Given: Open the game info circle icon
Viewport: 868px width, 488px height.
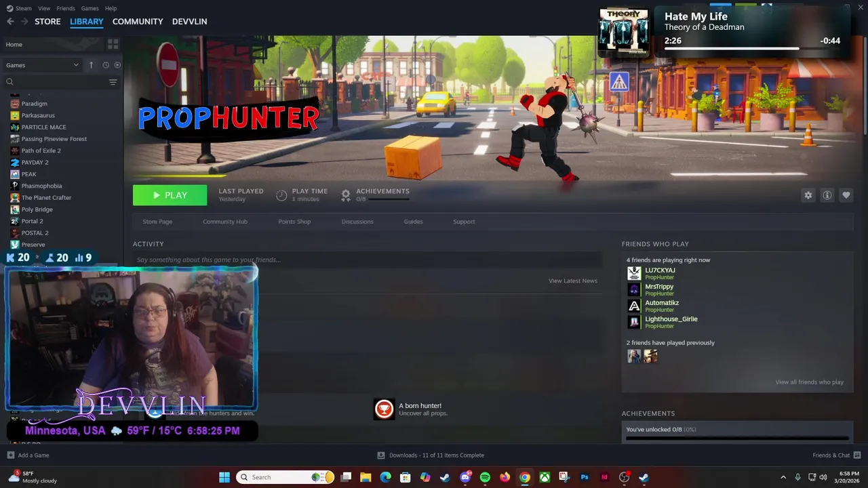Looking at the screenshot, I should pyautogui.click(x=827, y=195).
